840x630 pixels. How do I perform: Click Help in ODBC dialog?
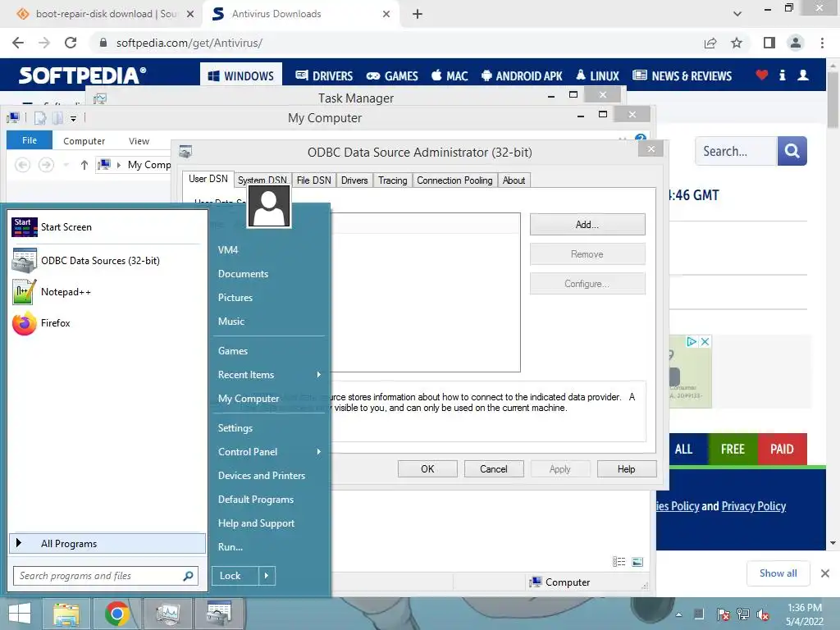[x=626, y=468]
